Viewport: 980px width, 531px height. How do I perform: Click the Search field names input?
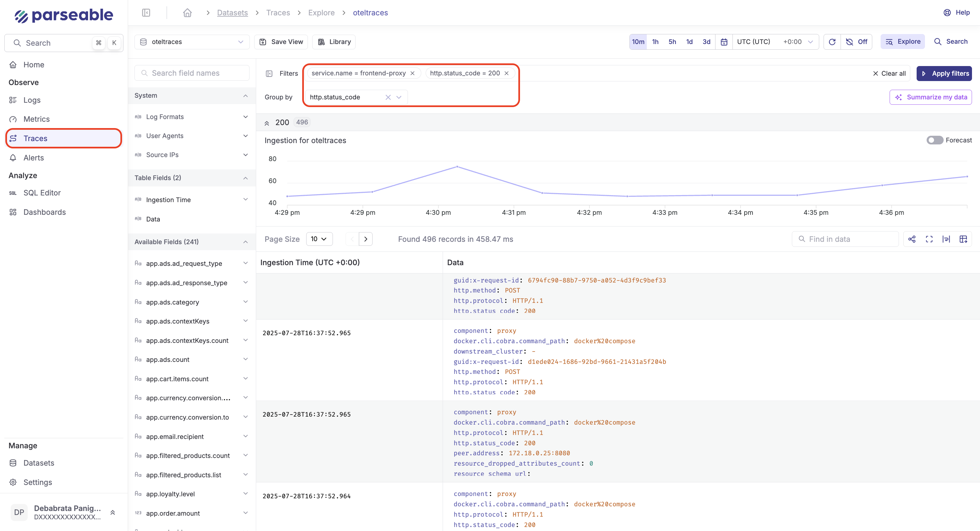(192, 73)
